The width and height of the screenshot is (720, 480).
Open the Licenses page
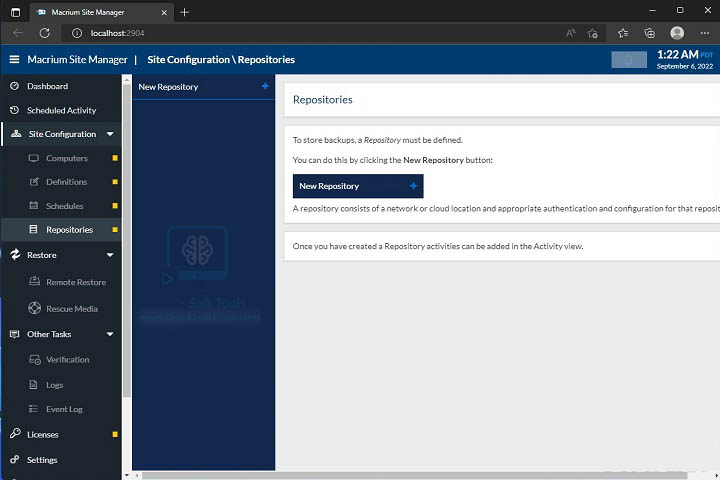click(43, 434)
